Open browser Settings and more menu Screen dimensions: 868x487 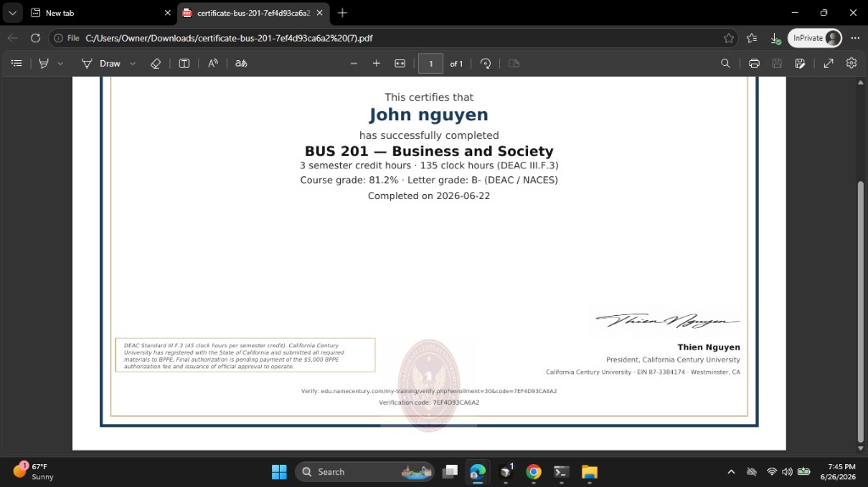click(x=855, y=38)
